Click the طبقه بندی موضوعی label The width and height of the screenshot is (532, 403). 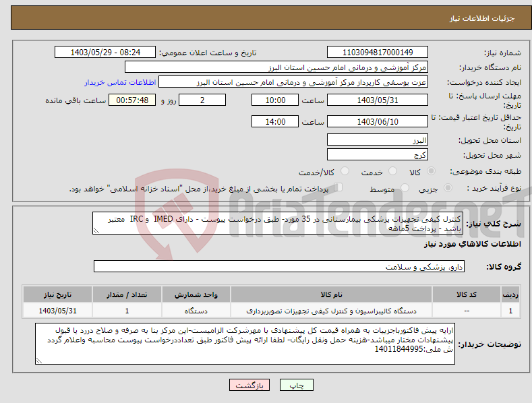tap(486, 172)
